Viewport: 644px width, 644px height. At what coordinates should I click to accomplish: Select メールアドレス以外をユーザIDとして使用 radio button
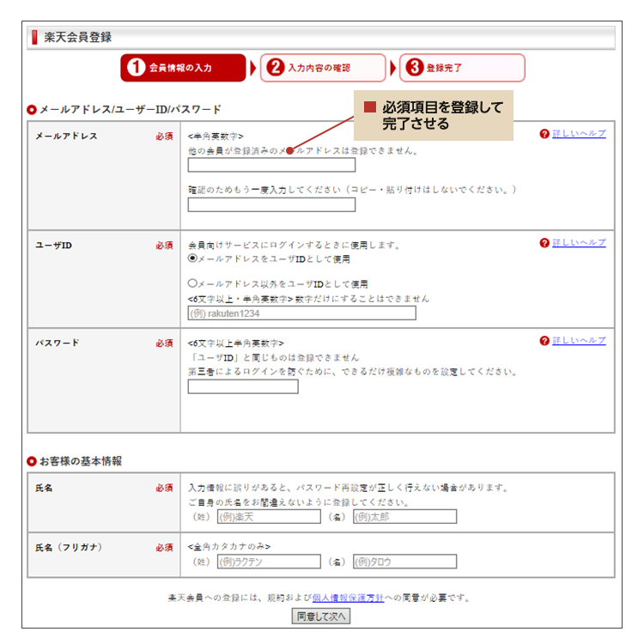(192, 283)
